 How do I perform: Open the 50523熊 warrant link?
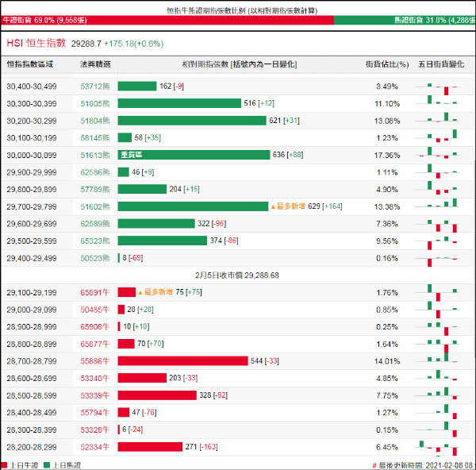click(x=95, y=258)
